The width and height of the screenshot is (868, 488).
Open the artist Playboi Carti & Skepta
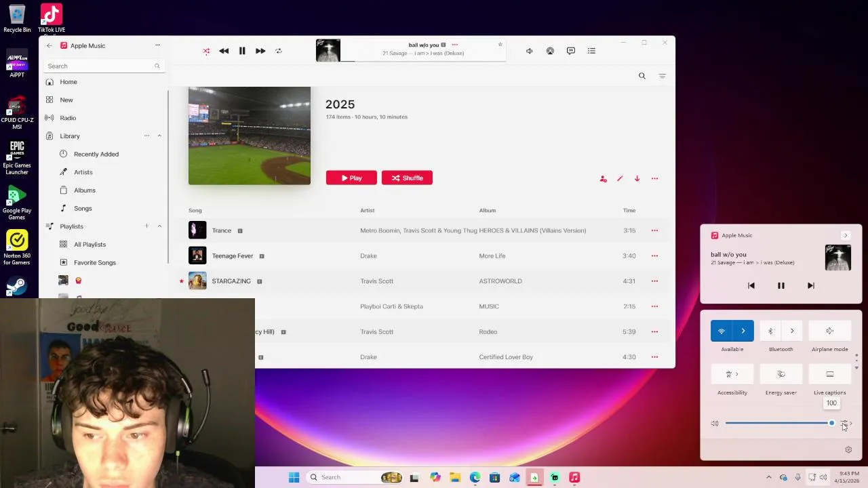tap(391, 306)
